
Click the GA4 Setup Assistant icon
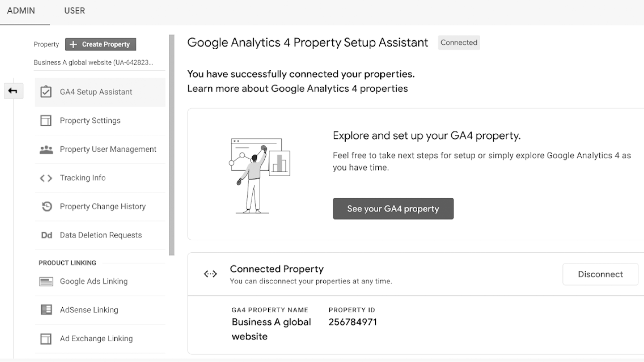coord(46,92)
